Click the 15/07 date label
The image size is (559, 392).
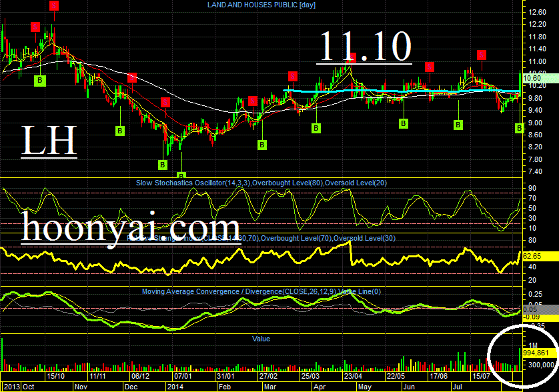click(481, 376)
